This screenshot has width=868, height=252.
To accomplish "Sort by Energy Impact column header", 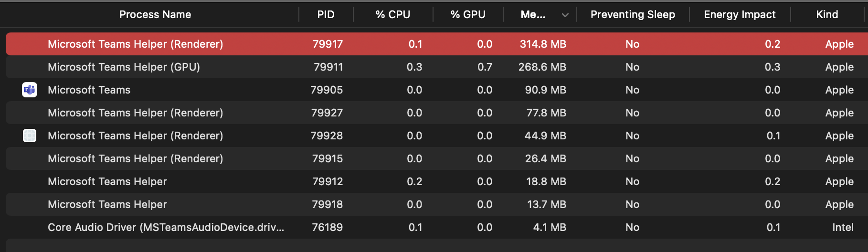I will click(740, 15).
